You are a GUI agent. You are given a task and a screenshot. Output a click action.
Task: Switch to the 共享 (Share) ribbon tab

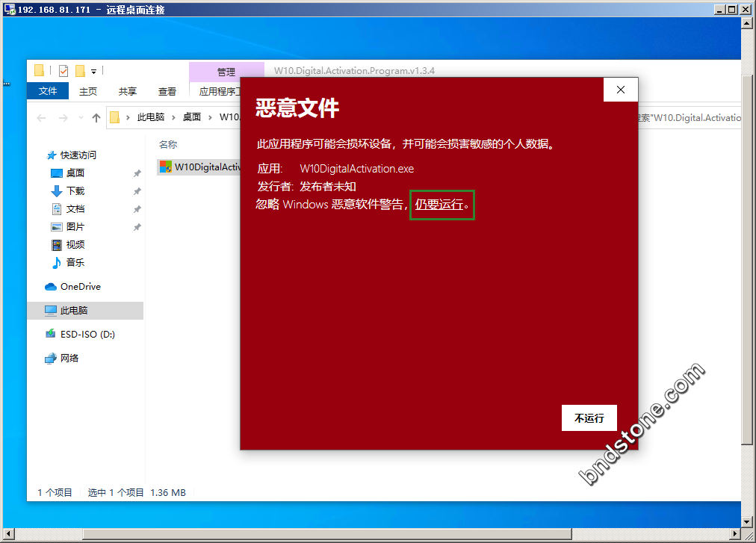(x=128, y=91)
